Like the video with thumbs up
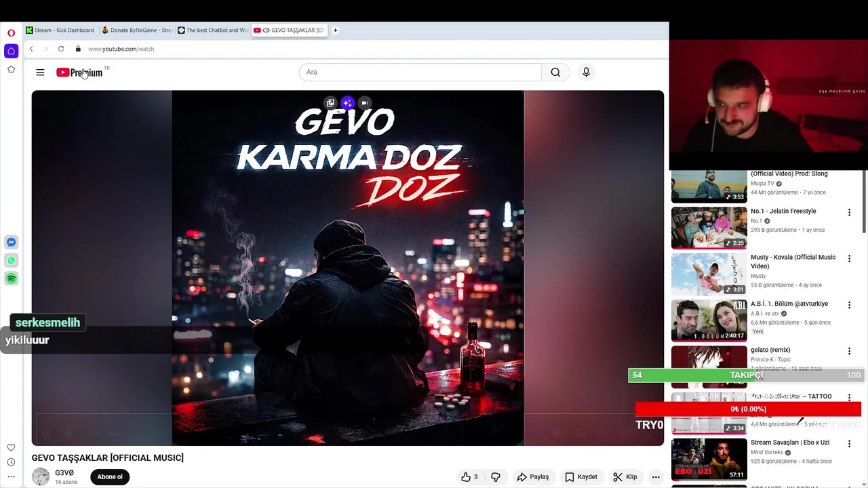 click(470, 477)
